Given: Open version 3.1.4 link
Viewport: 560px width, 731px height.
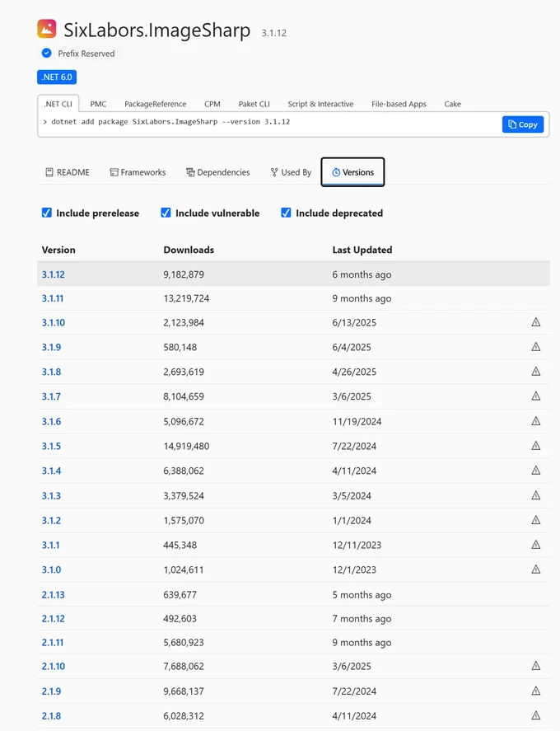Looking at the screenshot, I should [x=51, y=471].
